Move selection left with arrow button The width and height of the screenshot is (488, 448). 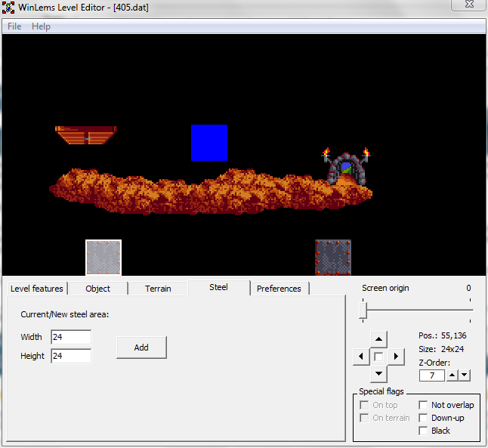(x=361, y=357)
